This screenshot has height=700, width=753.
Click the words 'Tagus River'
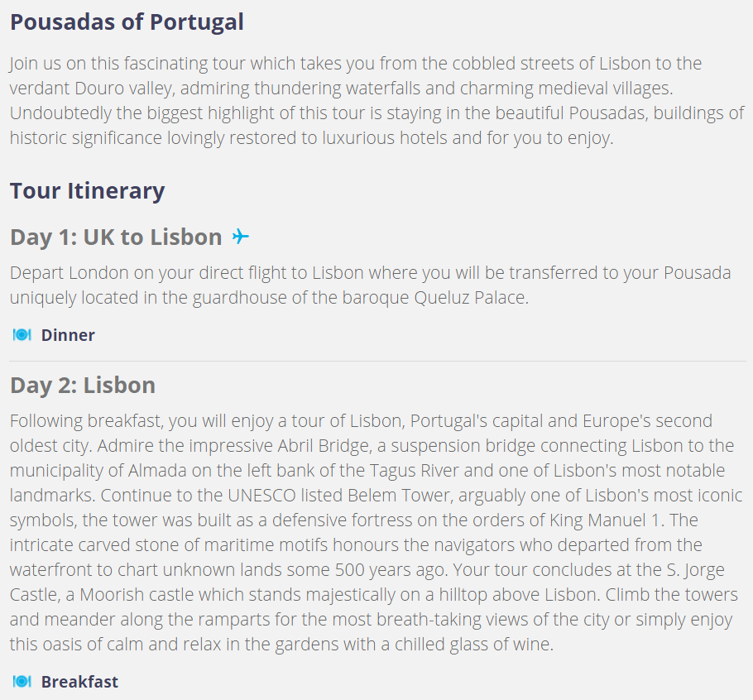414,471
